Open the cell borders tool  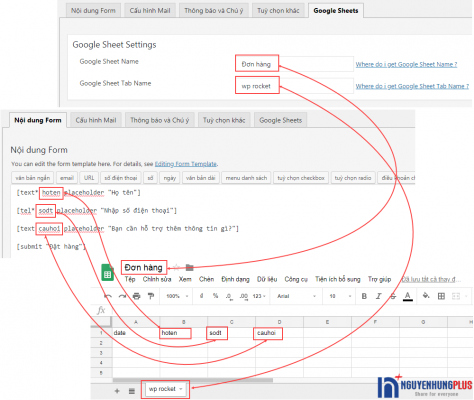[x=441, y=296]
